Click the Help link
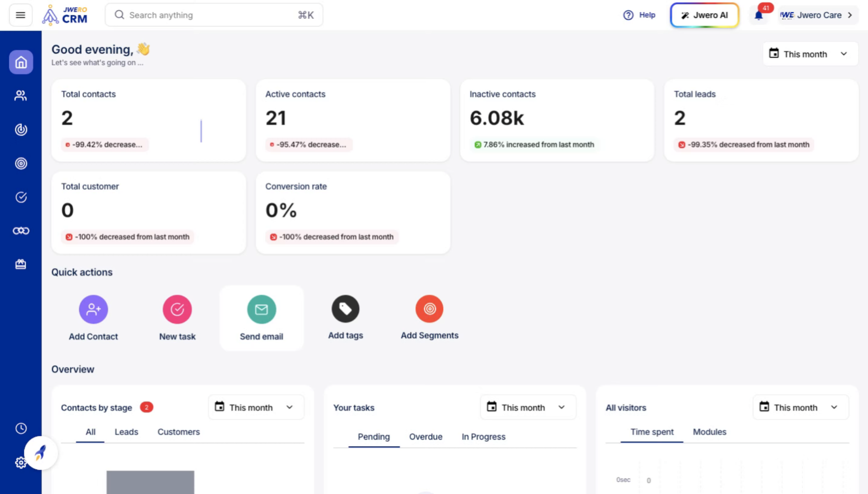The height and width of the screenshot is (494, 868). (x=639, y=15)
